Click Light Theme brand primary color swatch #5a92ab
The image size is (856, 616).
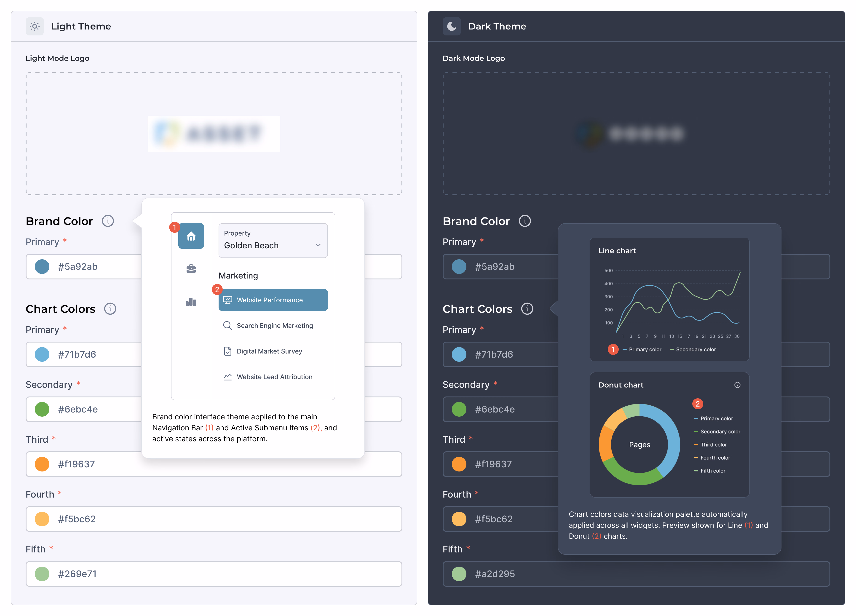pyautogui.click(x=42, y=266)
